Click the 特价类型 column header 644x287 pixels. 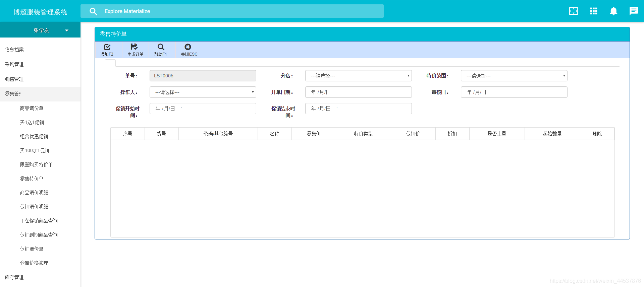(x=363, y=134)
